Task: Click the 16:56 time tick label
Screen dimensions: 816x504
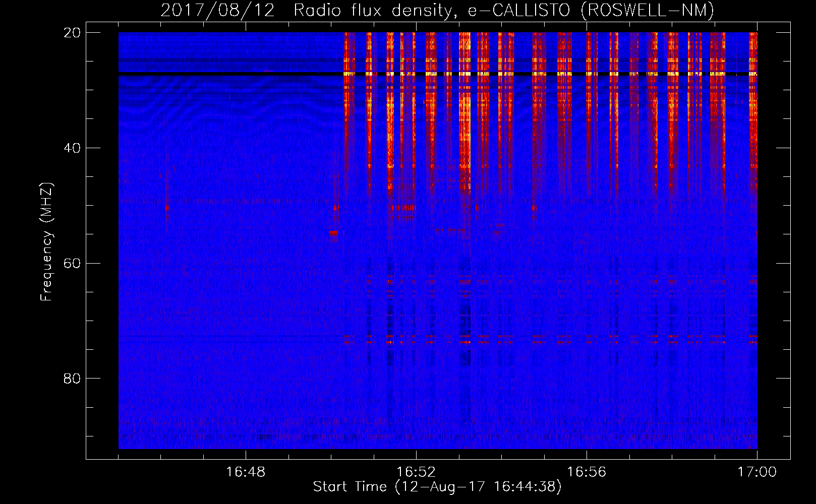Action: click(587, 472)
